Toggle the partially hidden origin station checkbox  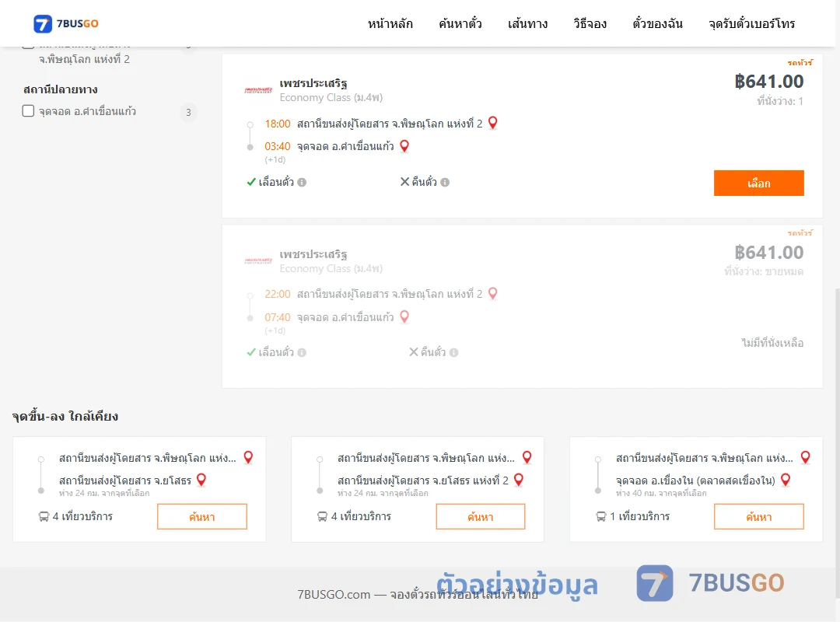(x=29, y=47)
